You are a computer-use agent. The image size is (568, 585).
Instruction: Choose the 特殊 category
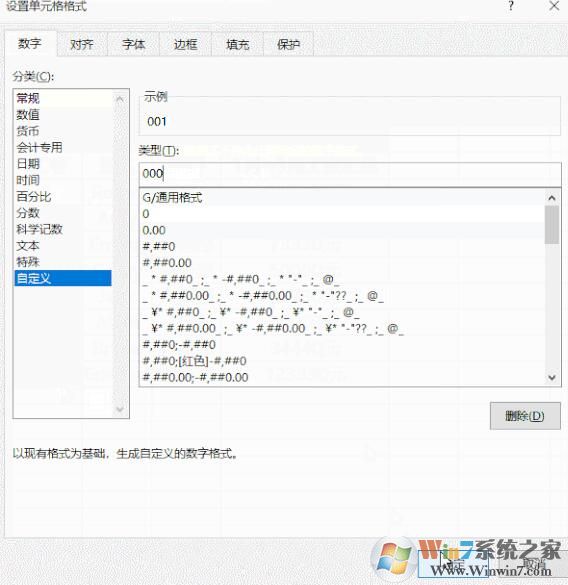pyautogui.click(x=63, y=262)
